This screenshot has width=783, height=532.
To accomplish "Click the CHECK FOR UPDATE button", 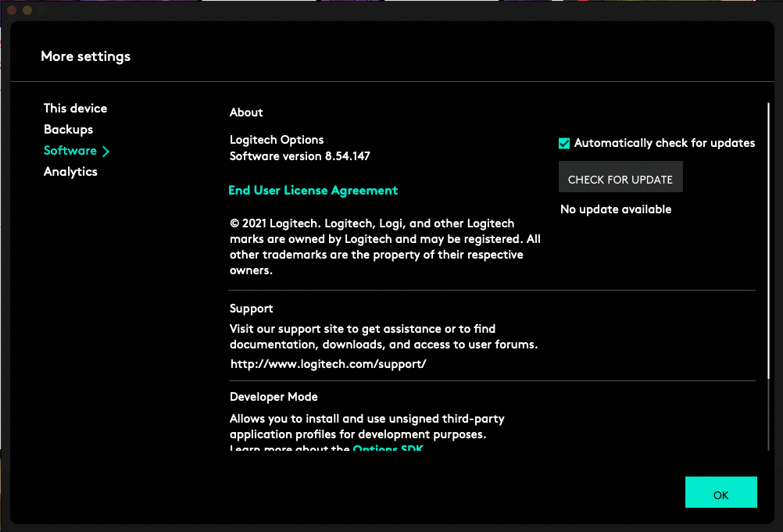I will 620,177.
